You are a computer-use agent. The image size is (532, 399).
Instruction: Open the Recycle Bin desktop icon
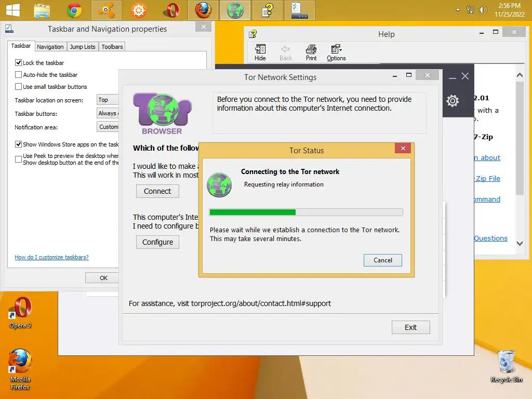pyautogui.click(x=506, y=366)
